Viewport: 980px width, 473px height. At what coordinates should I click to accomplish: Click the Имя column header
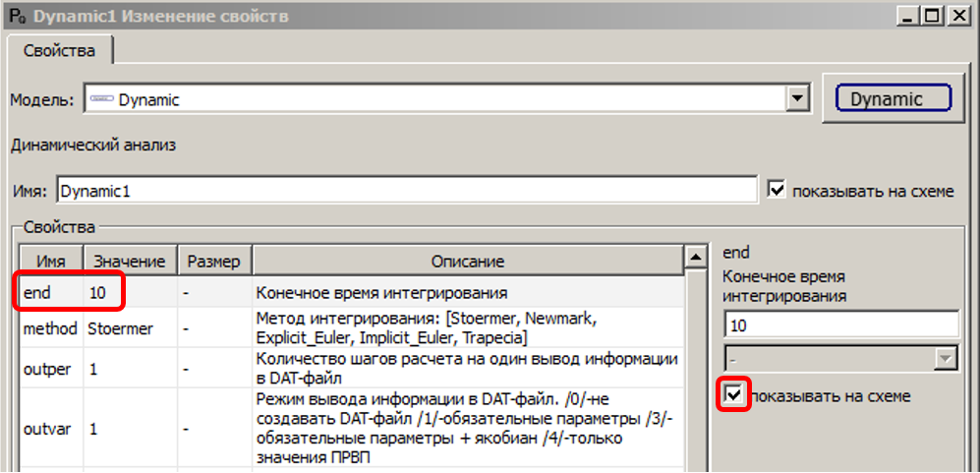click(x=51, y=261)
